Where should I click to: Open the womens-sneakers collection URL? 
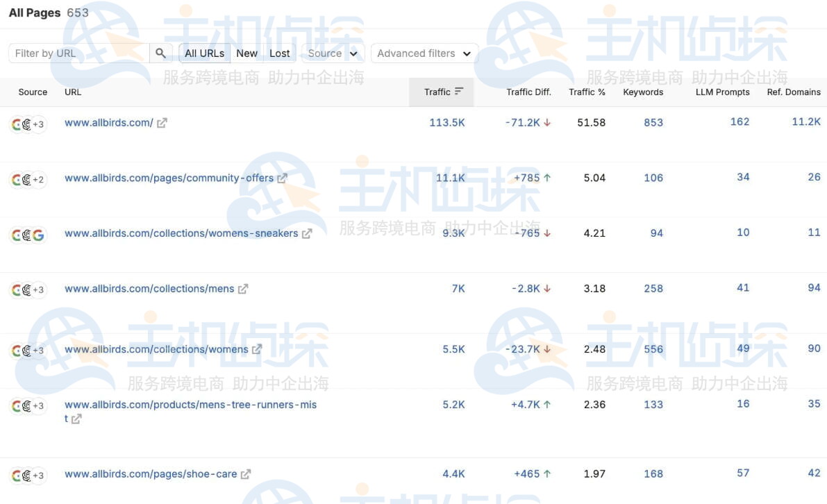coord(181,233)
